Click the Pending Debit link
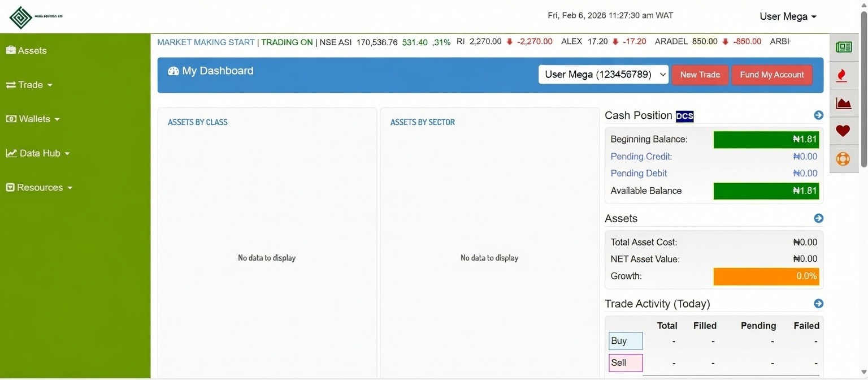The height and width of the screenshot is (380, 868). coord(639,174)
